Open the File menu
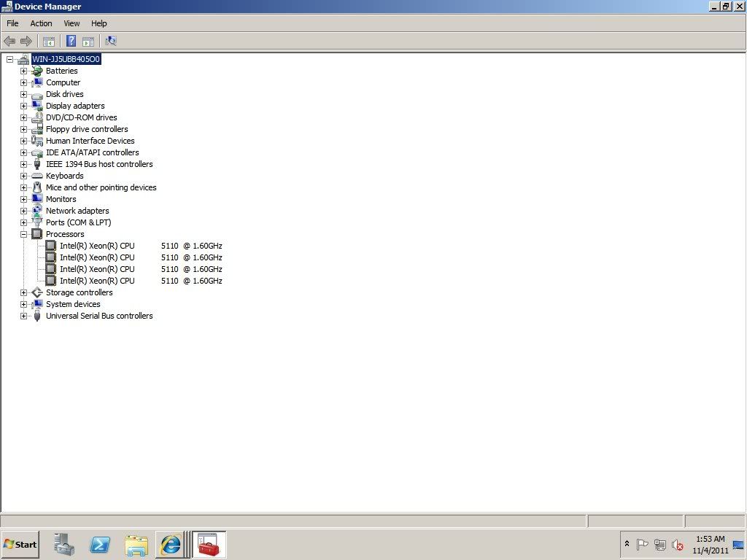747x560 pixels. (x=12, y=23)
